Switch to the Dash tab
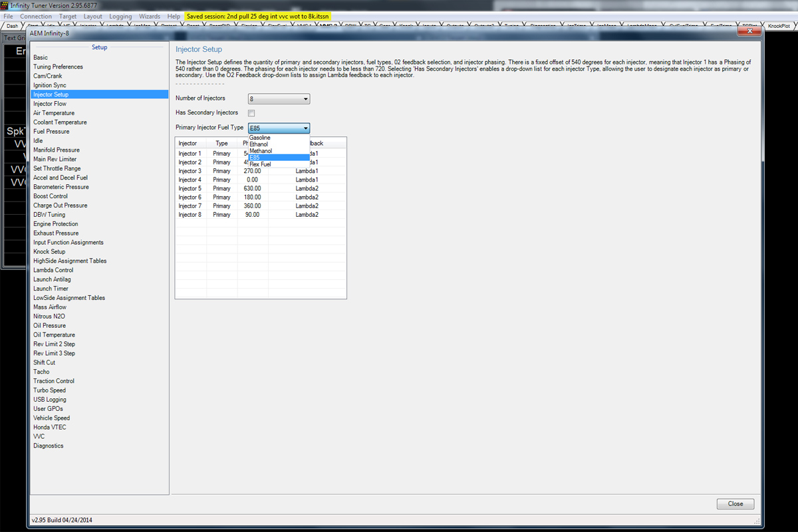 (x=12, y=26)
